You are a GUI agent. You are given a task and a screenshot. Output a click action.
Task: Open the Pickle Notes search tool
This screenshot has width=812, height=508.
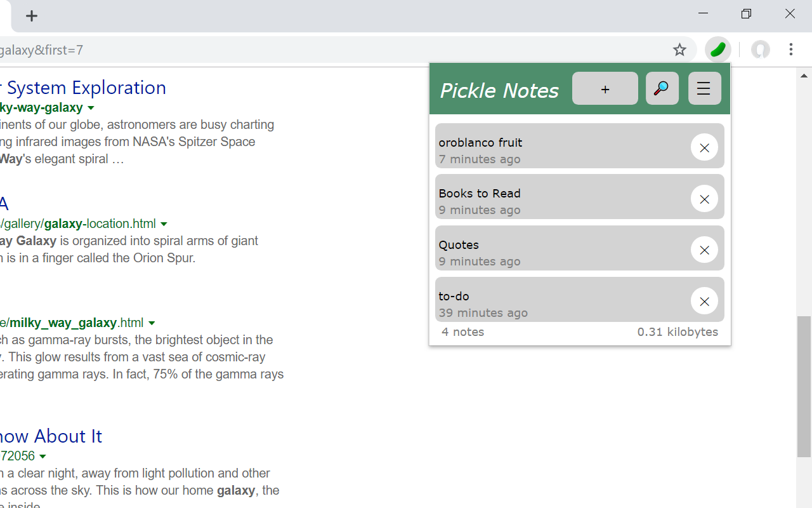(662, 88)
